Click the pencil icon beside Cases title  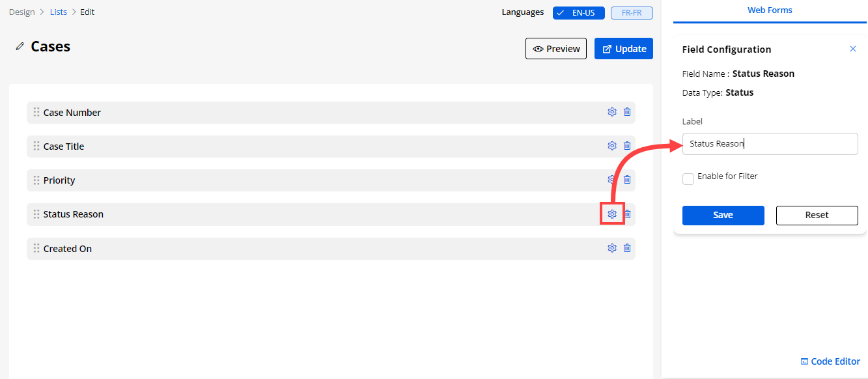[x=20, y=47]
